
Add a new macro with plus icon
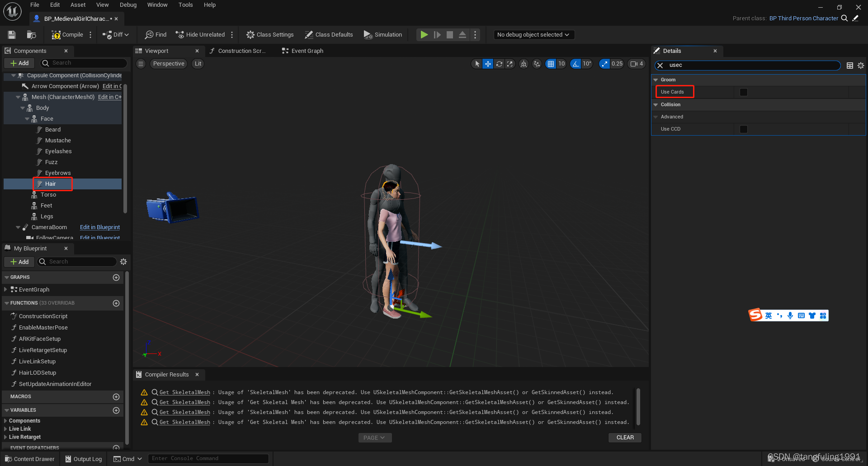[x=116, y=397]
